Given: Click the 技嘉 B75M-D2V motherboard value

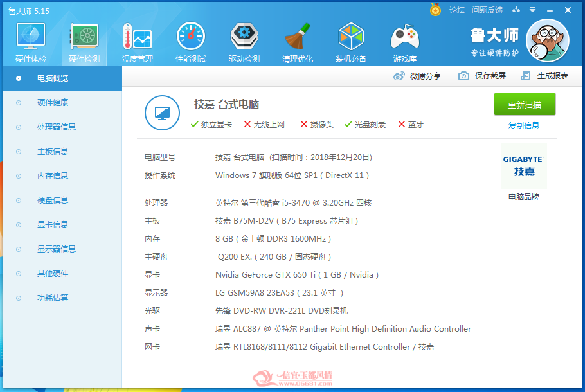Looking at the screenshot, I should pos(287,221).
